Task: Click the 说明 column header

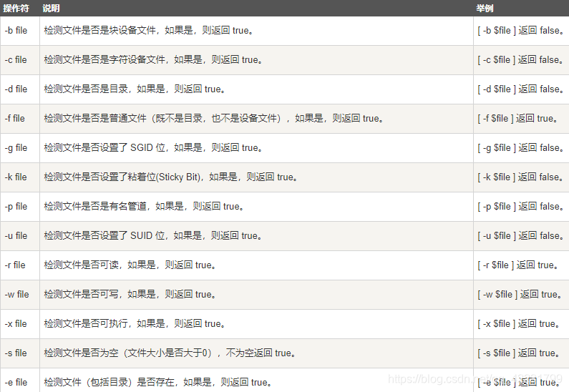Action: click(x=51, y=9)
